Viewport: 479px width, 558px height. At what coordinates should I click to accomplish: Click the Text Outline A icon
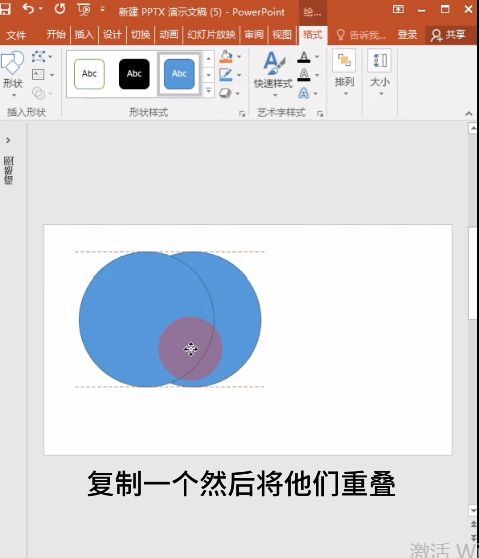pyautogui.click(x=304, y=75)
